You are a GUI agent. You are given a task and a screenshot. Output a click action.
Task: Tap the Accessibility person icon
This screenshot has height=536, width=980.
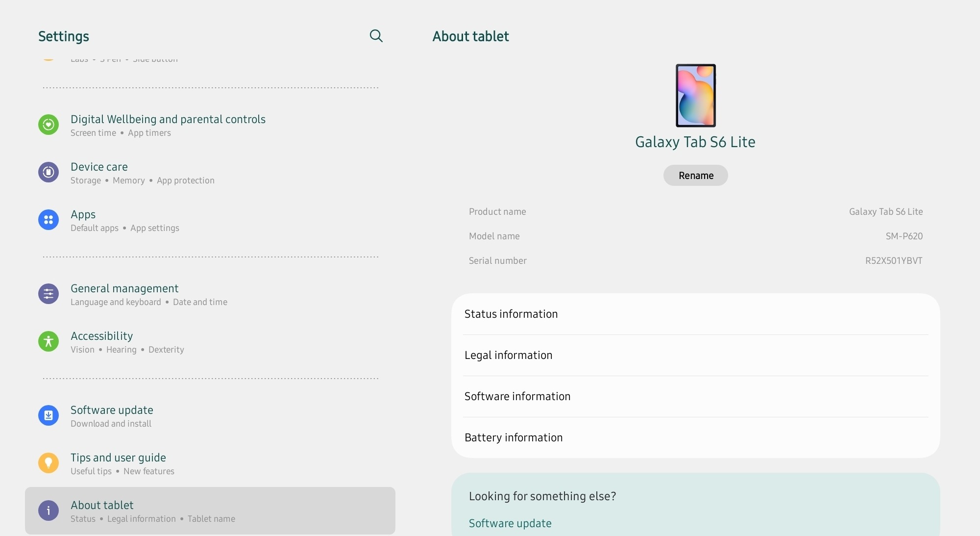[49, 341]
